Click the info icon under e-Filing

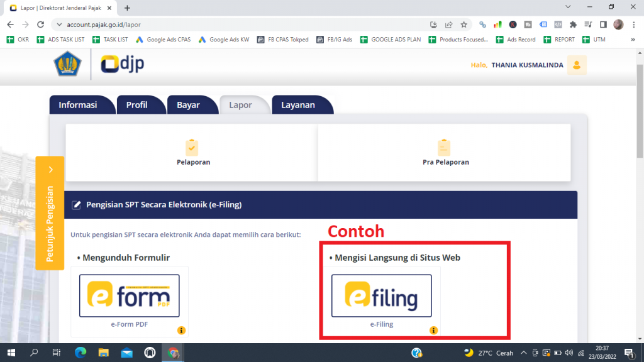(433, 331)
